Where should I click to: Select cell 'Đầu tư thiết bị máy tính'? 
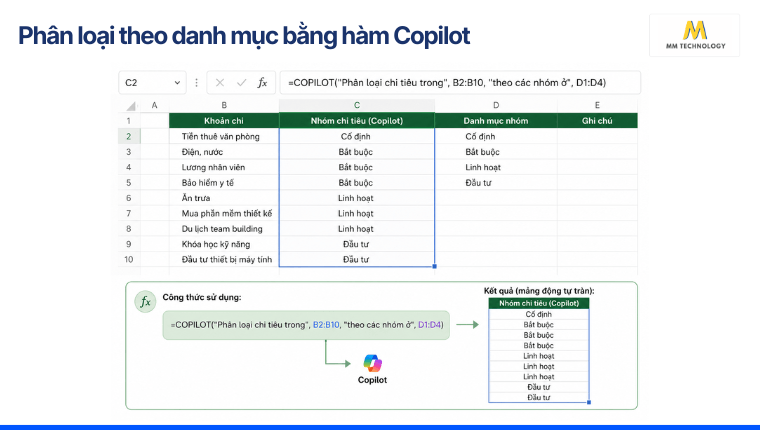pyautogui.click(x=224, y=259)
